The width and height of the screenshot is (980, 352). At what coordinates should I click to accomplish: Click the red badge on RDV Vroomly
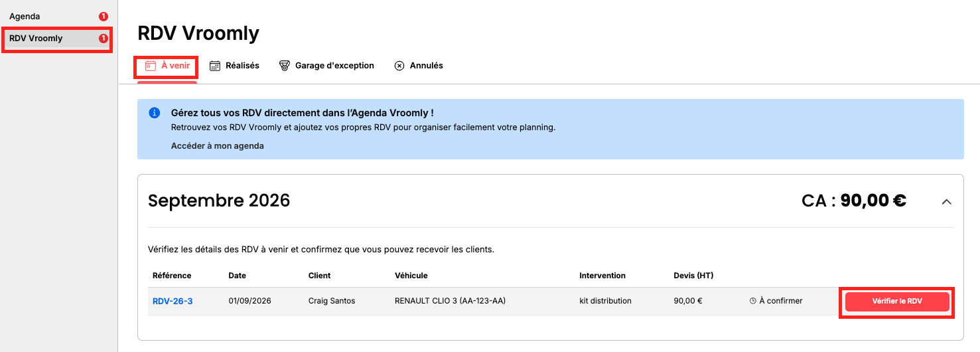pos(103,39)
